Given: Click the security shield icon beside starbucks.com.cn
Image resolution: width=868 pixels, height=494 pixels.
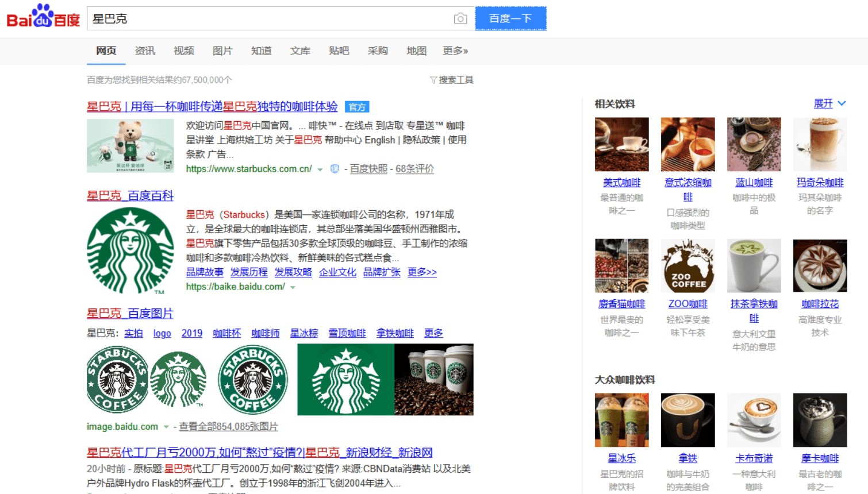Looking at the screenshot, I should coord(335,169).
